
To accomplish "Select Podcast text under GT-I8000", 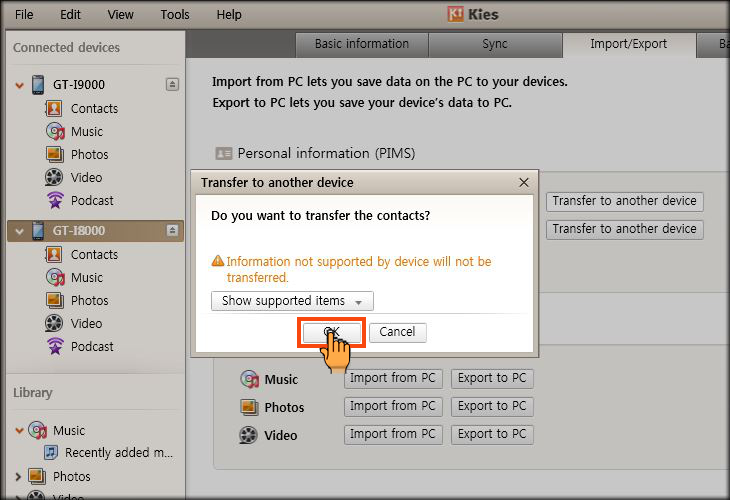I will click(x=92, y=347).
